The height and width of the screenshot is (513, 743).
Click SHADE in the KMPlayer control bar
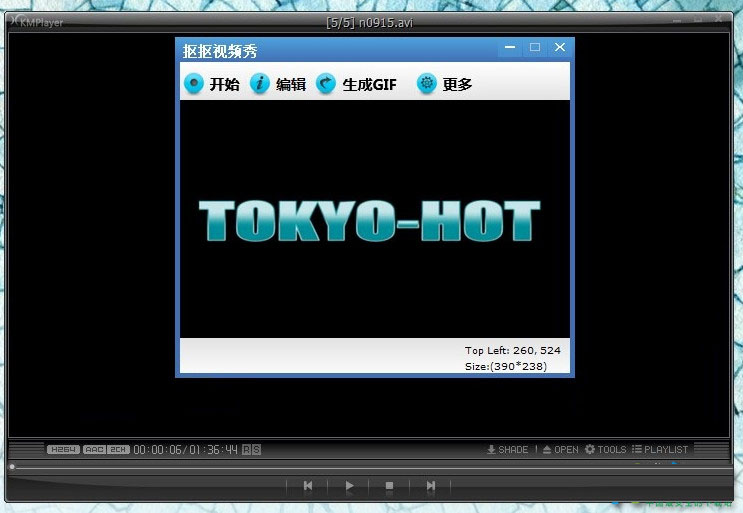click(507, 450)
